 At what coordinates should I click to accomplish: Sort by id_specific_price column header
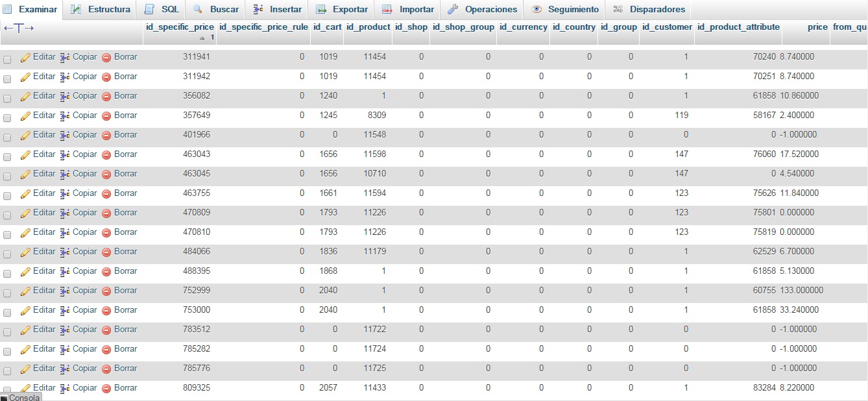pyautogui.click(x=180, y=27)
